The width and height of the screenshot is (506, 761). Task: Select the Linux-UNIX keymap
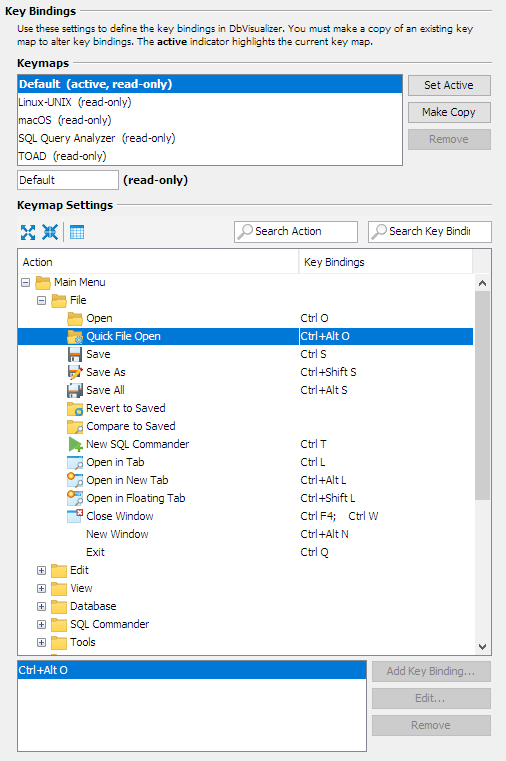coord(210,102)
